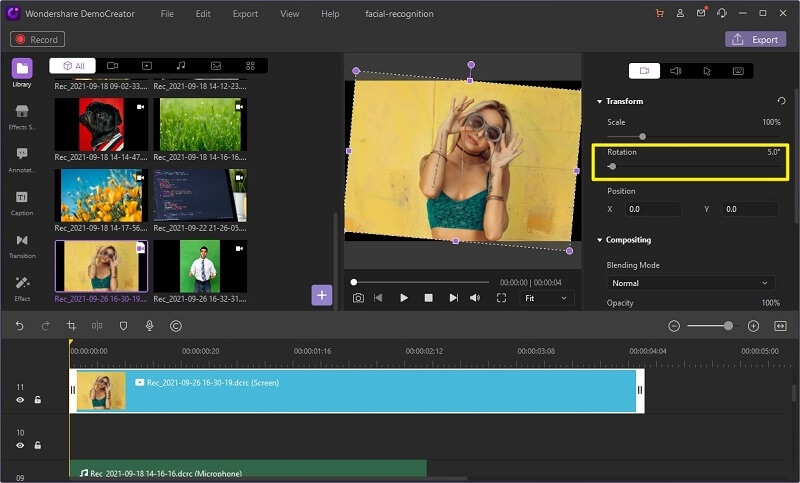Select the green screen man clip thumbnail
The image size is (800, 483).
200,266
